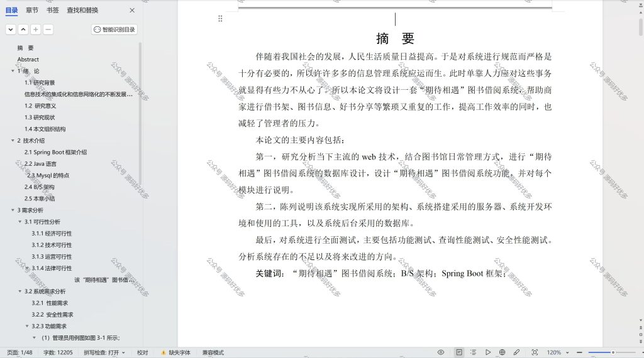Collapse the (1) 管理员用例图 item arrow
The width and height of the screenshot is (644, 358).
point(34,338)
